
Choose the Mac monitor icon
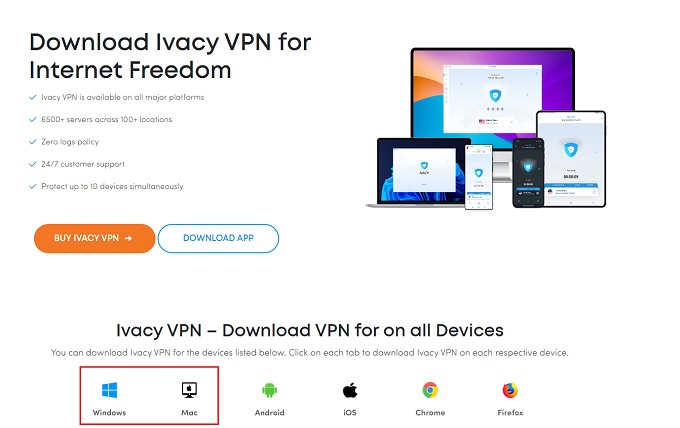pos(189,390)
